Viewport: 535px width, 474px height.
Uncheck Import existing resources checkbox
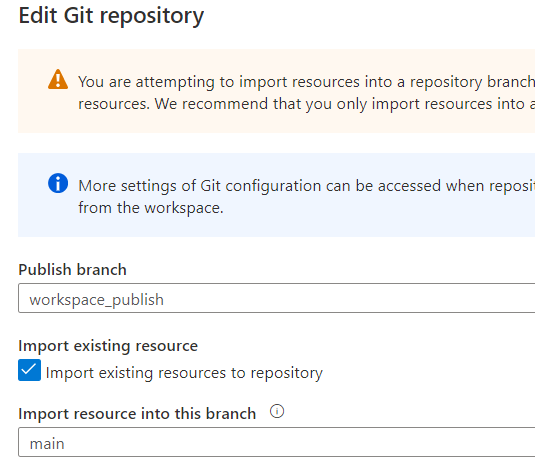click(x=29, y=370)
